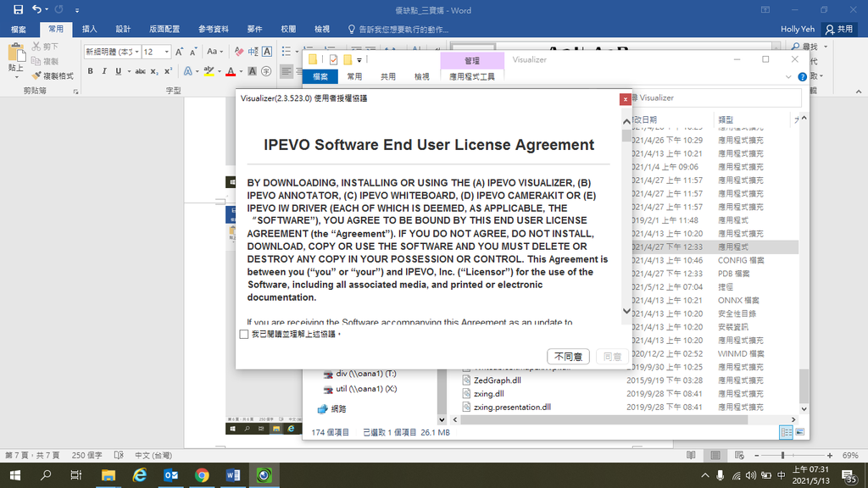Image resolution: width=868 pixels, height=488 pixels.
Task: Open the 應用程式工具 tab in File Explorer
Action: click(472, 77)
